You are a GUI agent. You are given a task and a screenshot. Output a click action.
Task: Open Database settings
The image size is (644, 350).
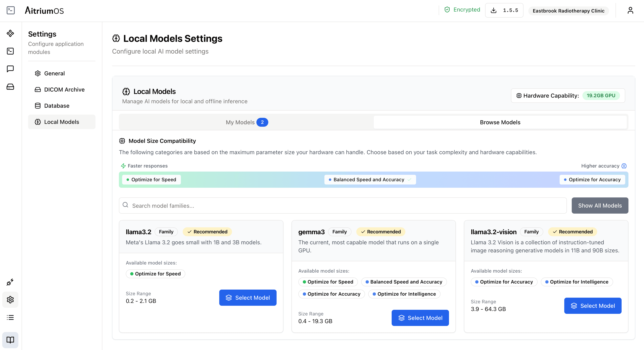tap(62, 106)
